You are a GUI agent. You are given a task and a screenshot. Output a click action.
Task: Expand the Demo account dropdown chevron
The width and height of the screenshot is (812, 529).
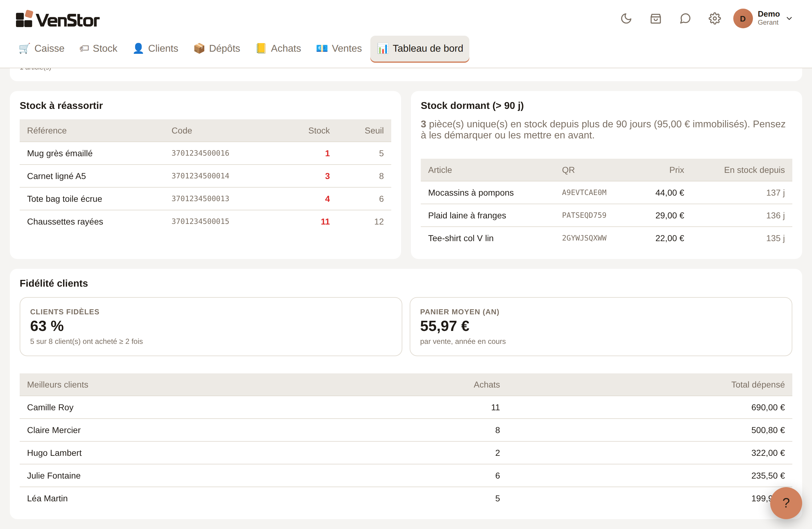point(789,18)
